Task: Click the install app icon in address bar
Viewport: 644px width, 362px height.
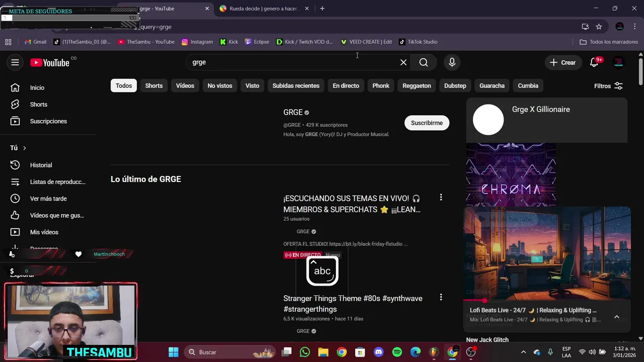Action: pyautogui.click(x=585, y=27)
